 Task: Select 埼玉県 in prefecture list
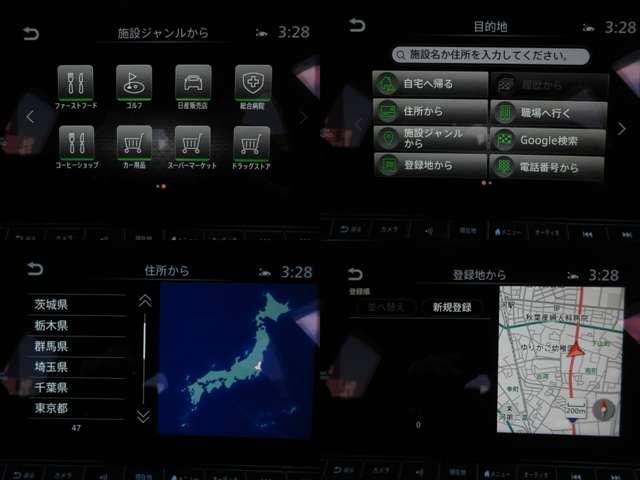pos(77,367)
